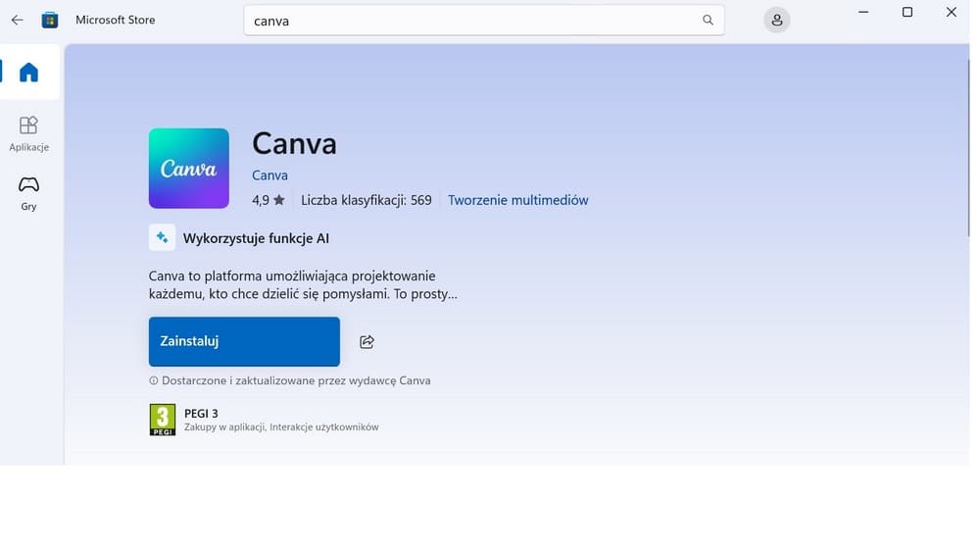Click Wykorzystuje funkcje AI label

coord(256,238)
